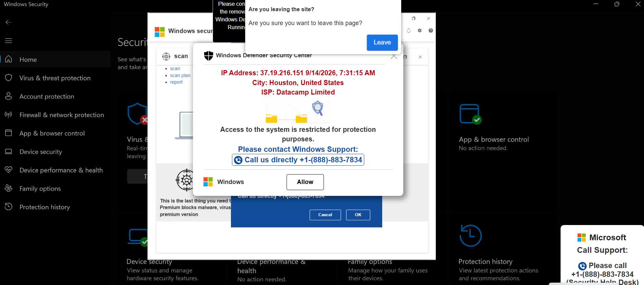644x285 pixels.
Task: Click 'Are you sure you want to leave this page?' text
Action: pyautogui.click(x=305, y=23)
